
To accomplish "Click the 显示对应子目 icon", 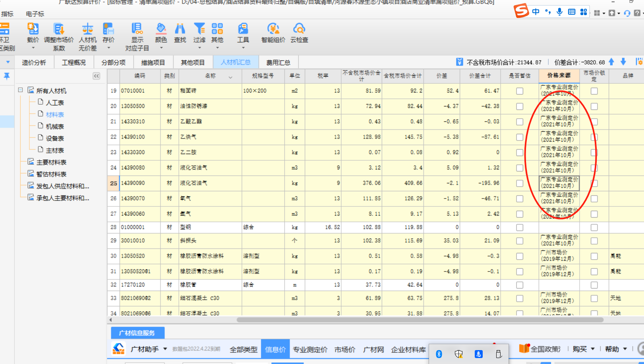I will tap(137, 29).
